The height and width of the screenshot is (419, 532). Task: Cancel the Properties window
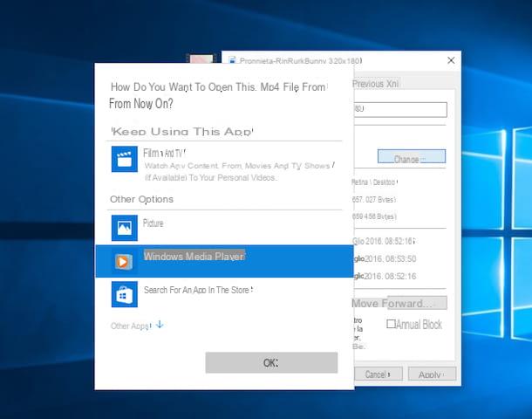[x=379, y=374]
